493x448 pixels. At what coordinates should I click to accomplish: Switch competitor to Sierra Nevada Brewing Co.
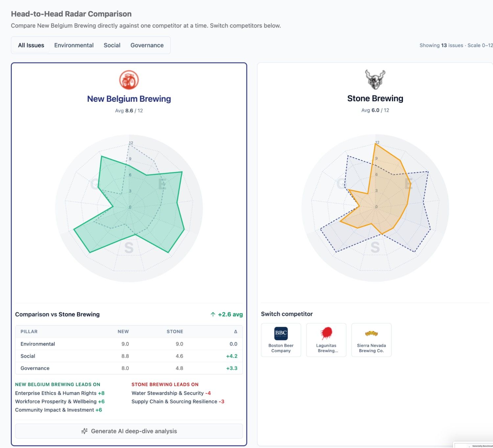[371, 340]
